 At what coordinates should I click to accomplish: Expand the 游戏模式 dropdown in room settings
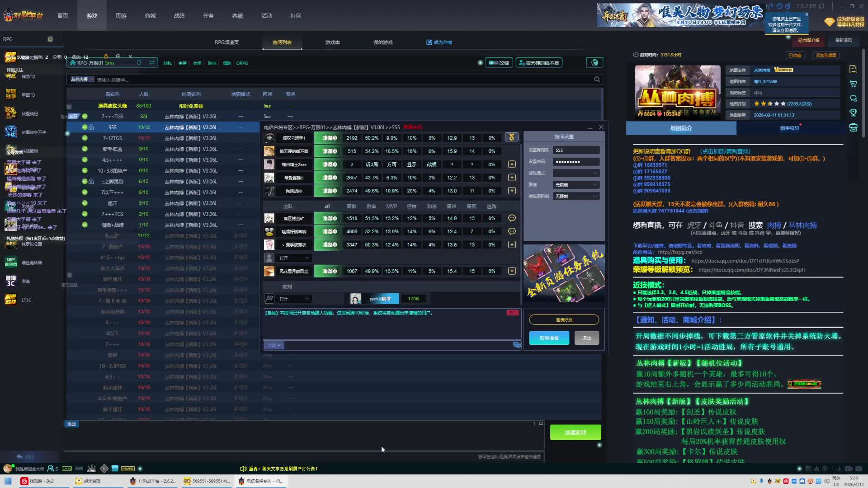(576, 173)
